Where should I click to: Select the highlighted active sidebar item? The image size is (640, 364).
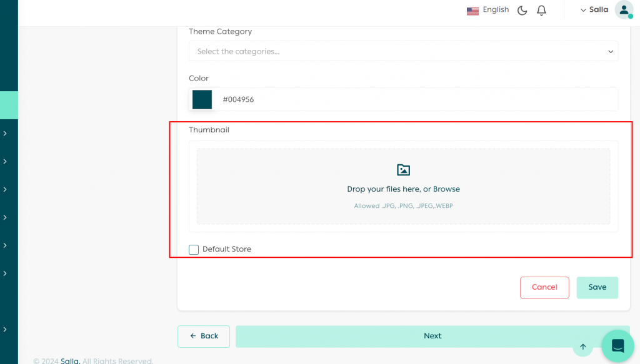[x=9, y=105]
